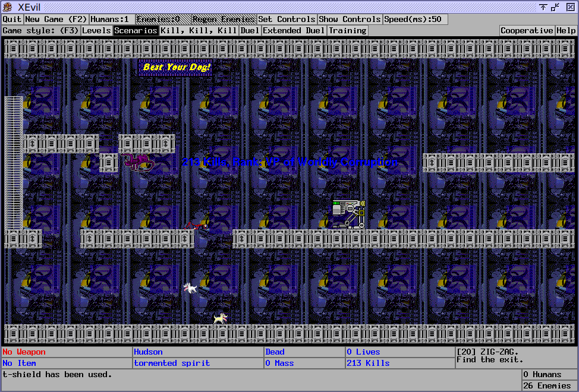
Task: Open the Help button
Action: [566, 31]
